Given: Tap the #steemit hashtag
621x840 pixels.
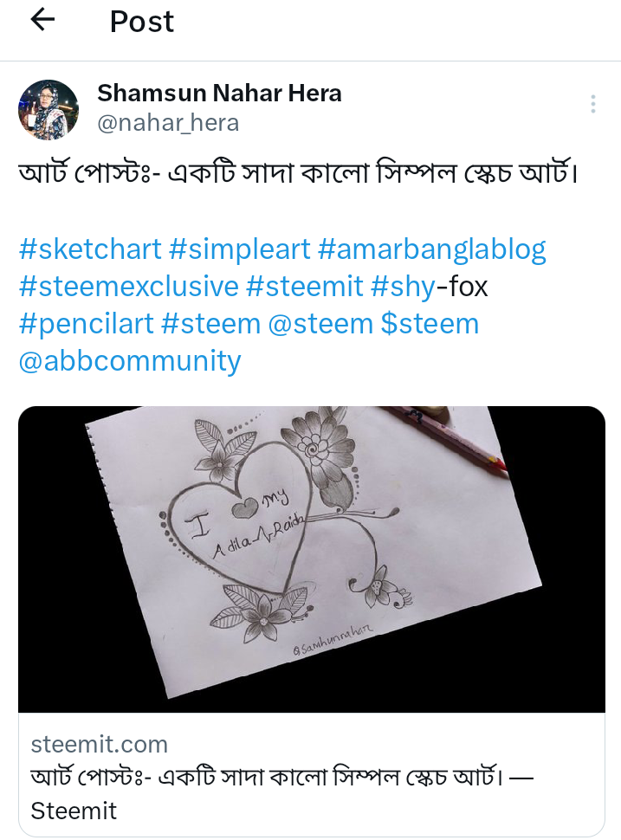Looking at the screenshot, I should point(304,286).
